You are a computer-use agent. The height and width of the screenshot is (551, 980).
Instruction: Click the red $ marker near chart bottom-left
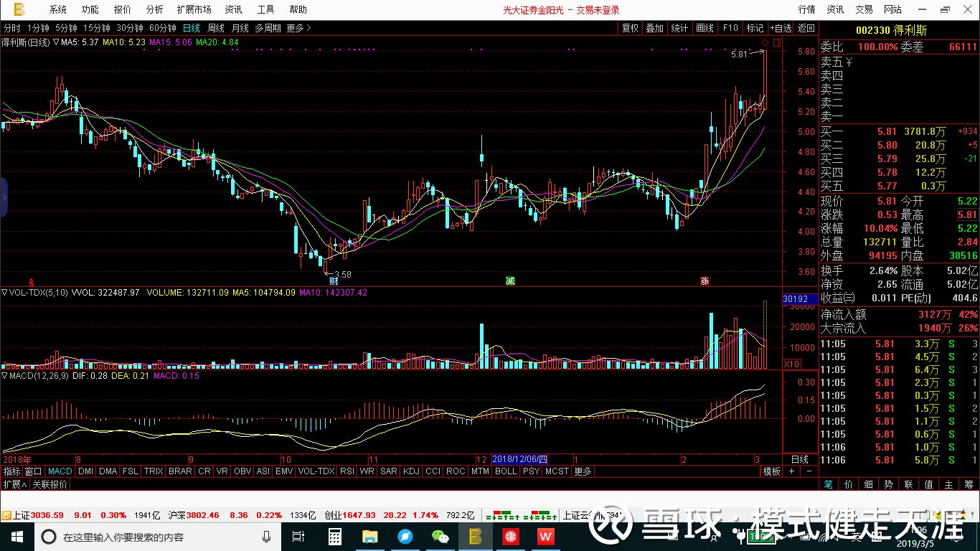click(x=31, y=281)
